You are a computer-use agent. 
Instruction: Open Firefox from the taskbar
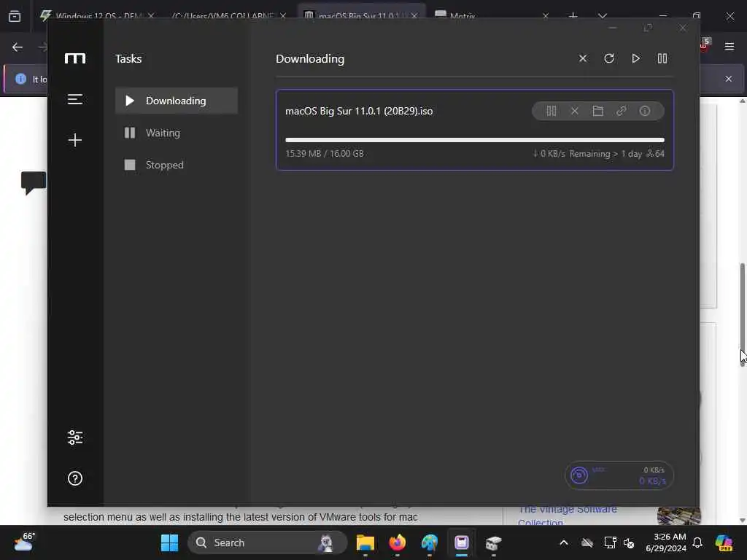(398, 542)
